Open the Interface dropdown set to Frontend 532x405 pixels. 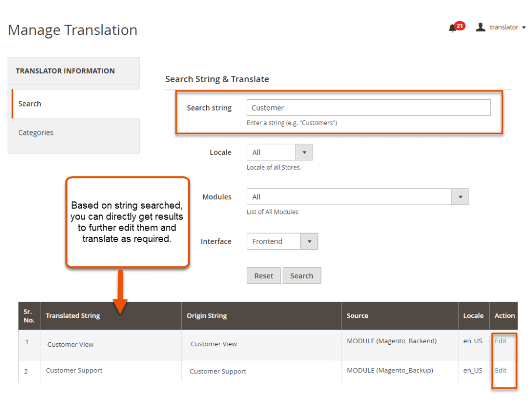[273, 241]
